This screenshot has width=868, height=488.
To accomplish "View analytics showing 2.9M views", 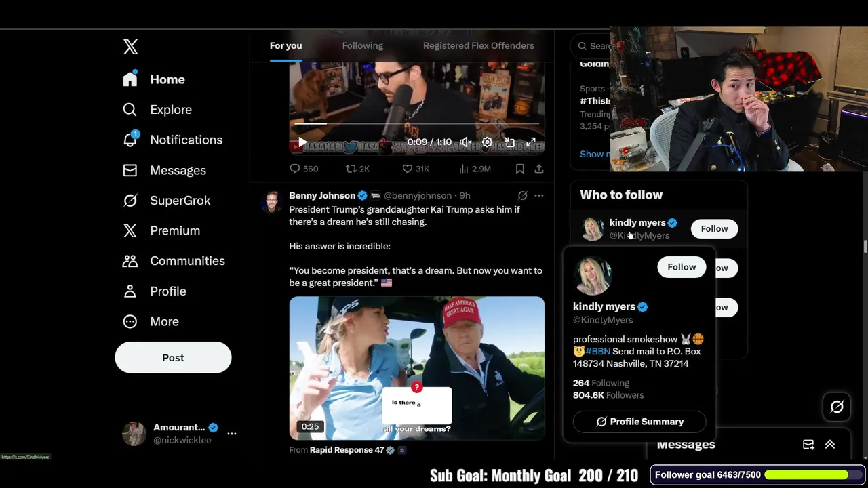I will pos(475,169).
